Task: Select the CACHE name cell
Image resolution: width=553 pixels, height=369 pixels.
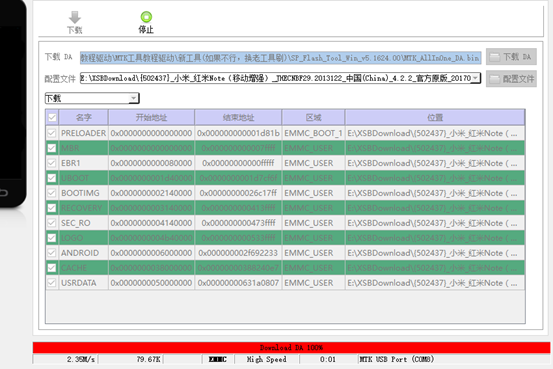Action: coord(84,268)
